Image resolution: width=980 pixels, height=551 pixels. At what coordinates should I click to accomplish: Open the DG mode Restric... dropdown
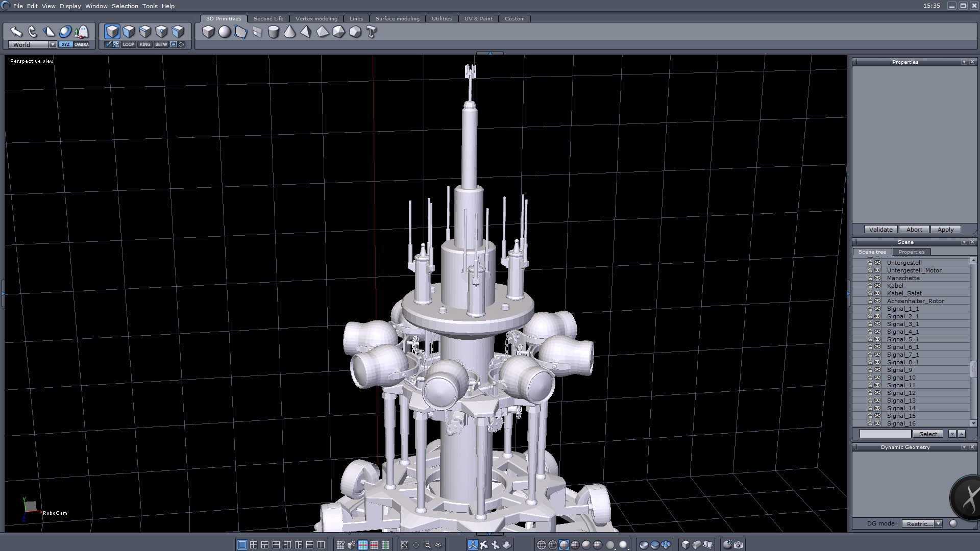click(938, 523)
